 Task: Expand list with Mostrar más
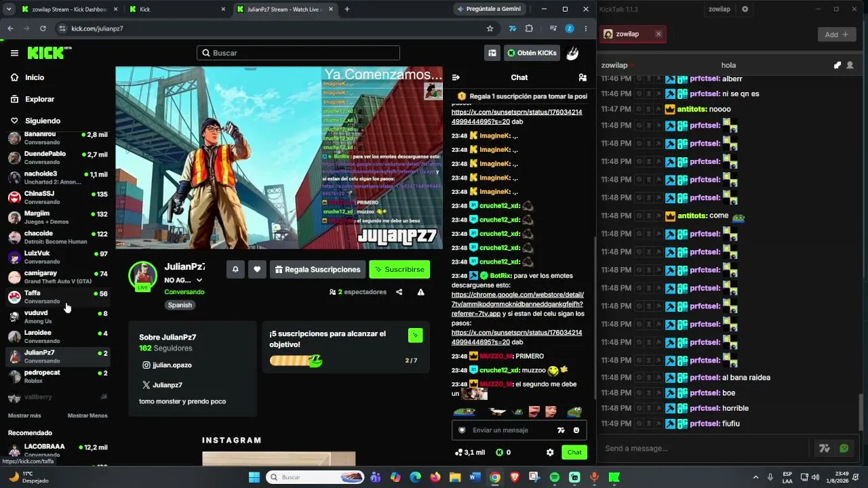click(x=24, y=415)
